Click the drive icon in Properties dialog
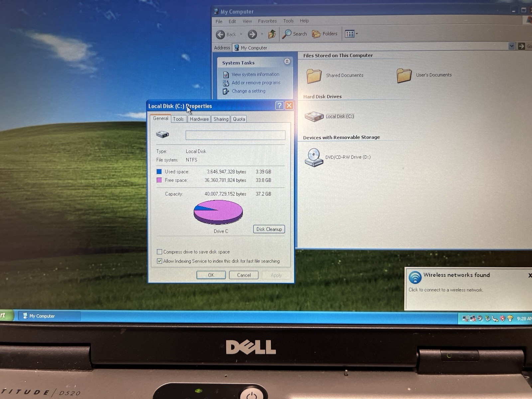Image resolution: width=532 pixels, height=399 pixels. (163, 134)
